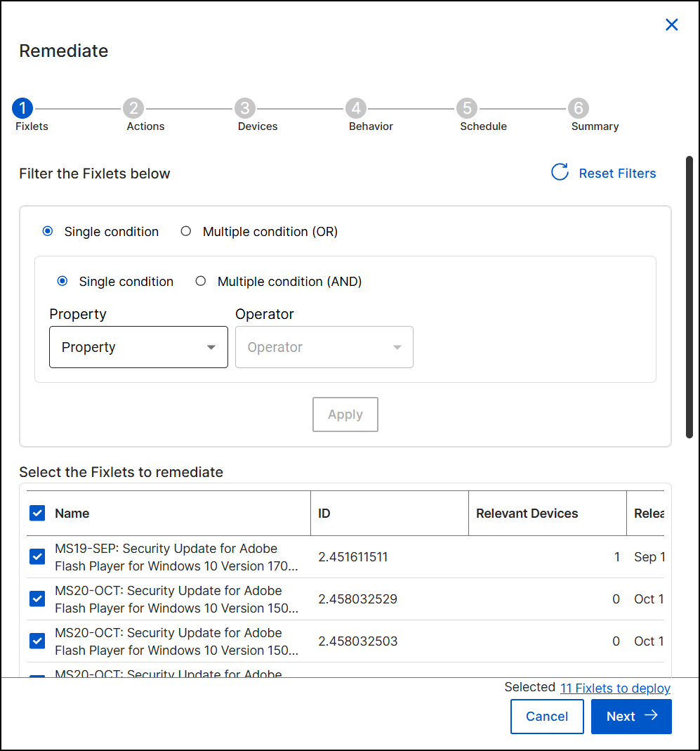Select step 5 Schedule circle
This screenshot has height=751, width=700.
pyautogui.click(x=466, y=108)
